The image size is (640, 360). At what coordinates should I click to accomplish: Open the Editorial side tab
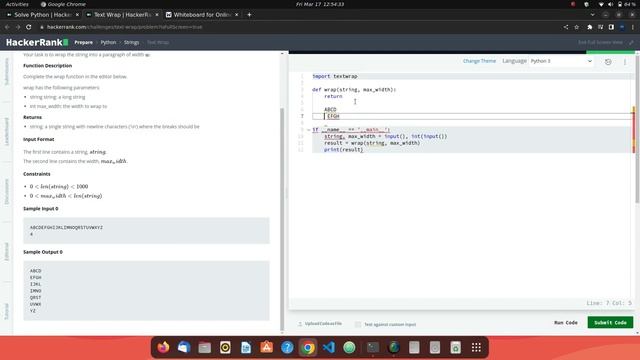point(7,252)
